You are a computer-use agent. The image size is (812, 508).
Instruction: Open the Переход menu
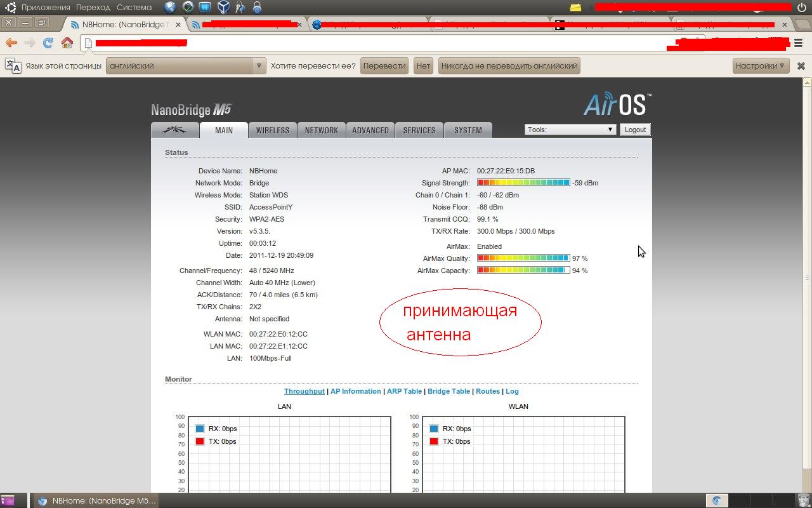point(93,8)
